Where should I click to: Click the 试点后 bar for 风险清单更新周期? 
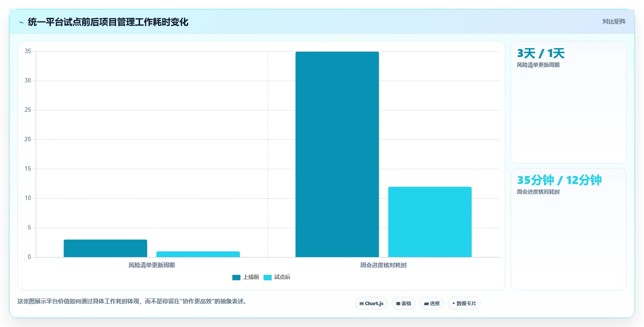pyautogui.click(x=198, y=254)
